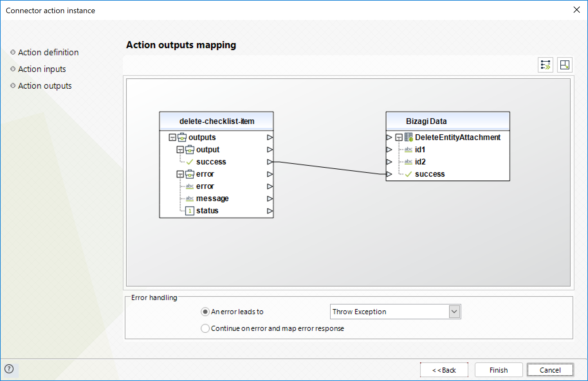
Task: Click the << Back button
Action: pyautogui.click(x=444, y=370)
